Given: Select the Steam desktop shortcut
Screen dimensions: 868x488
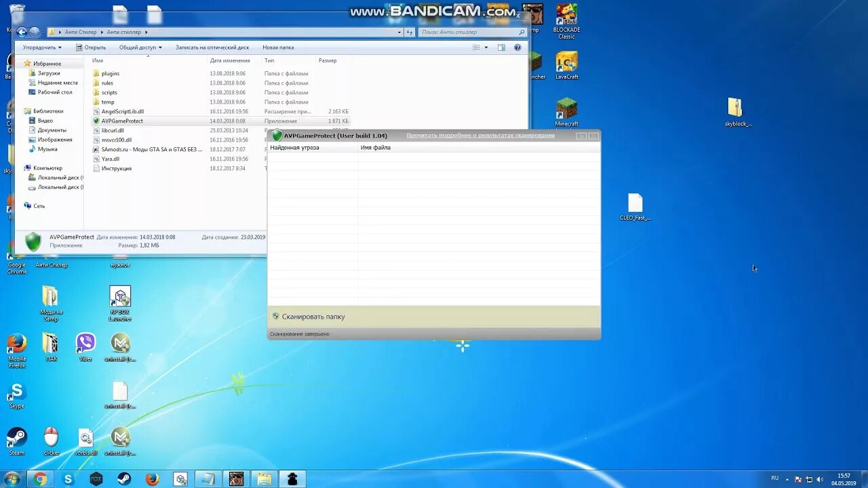Looking at the screenshot, I should (x=17, y=441).
